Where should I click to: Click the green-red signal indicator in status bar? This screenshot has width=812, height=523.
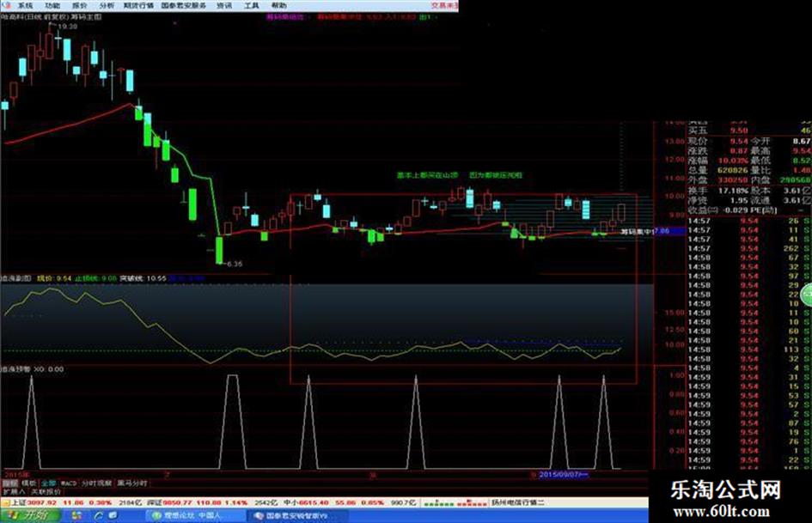(x=455, y=502)
